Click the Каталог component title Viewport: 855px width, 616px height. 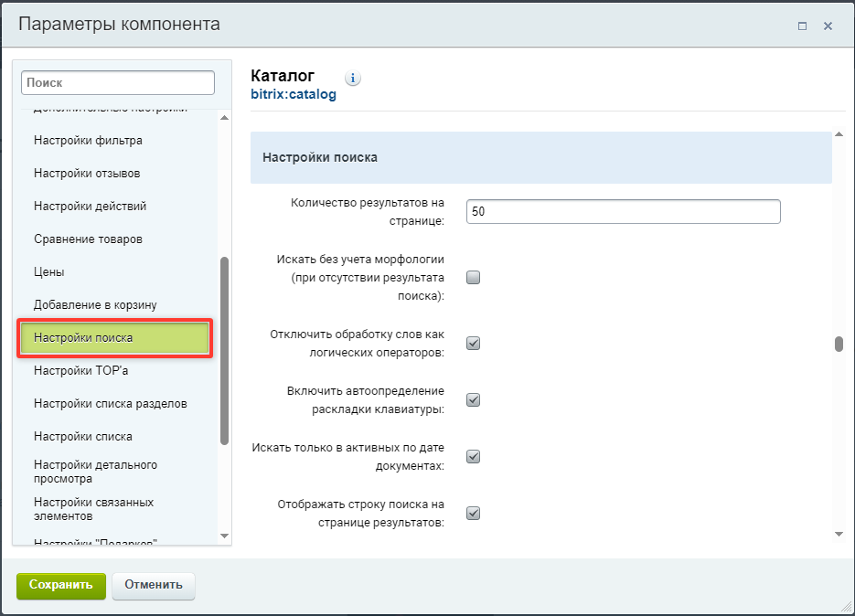tap(283, 76)
